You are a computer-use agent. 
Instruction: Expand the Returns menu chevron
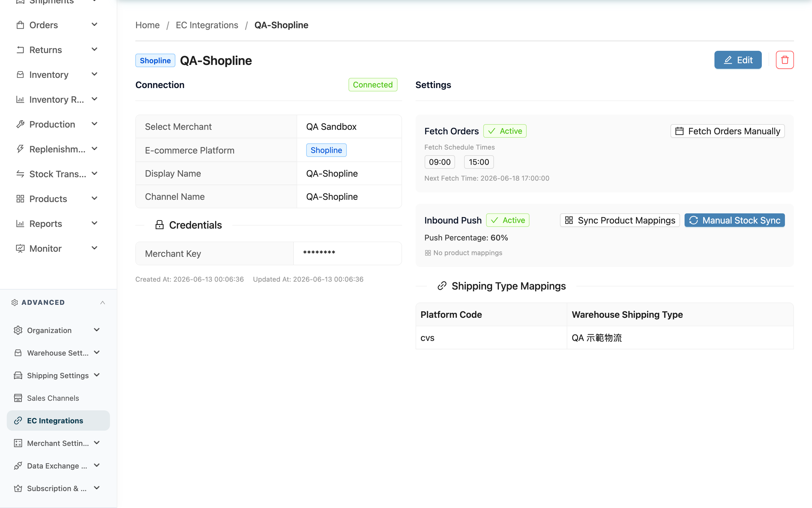(95, 49)
